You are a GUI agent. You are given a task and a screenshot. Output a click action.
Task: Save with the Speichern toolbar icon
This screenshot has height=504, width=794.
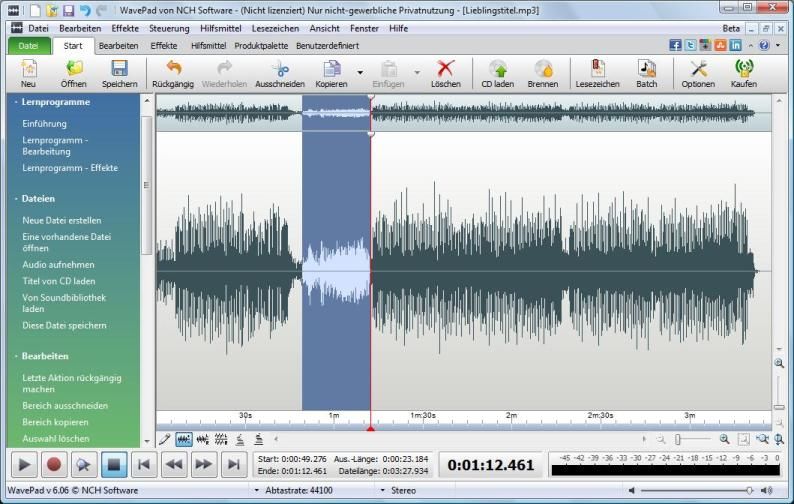(120, 68)
